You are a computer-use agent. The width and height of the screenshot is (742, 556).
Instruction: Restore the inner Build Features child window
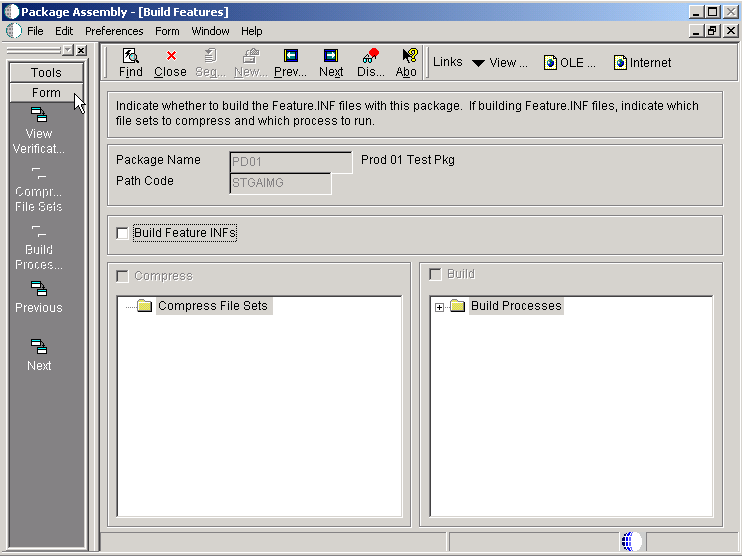click(712, 31)
